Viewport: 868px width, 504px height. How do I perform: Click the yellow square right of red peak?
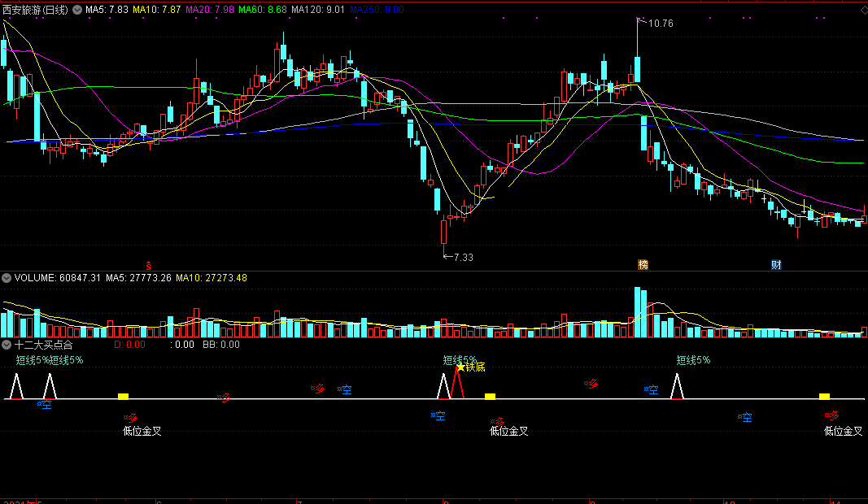click(490, 396)
